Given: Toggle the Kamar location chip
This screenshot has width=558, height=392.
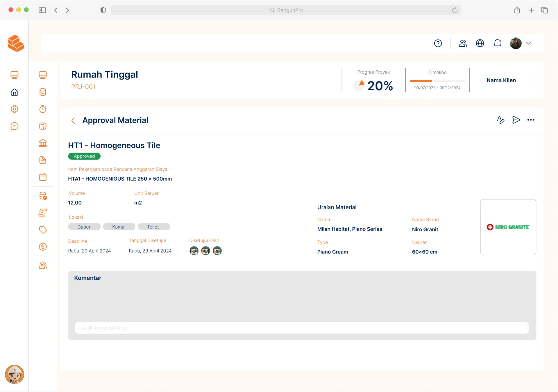Looking at the screenshot, I should pos(119,226).
